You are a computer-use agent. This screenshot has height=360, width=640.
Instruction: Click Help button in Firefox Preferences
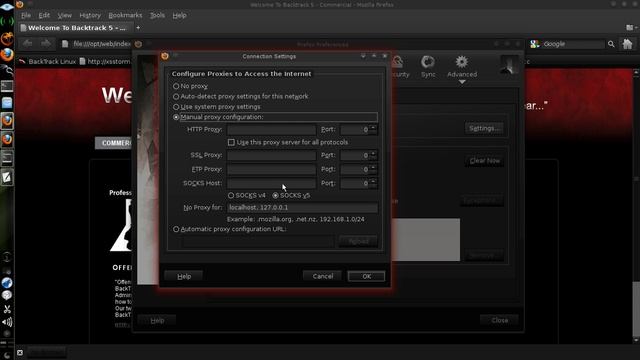157,321
